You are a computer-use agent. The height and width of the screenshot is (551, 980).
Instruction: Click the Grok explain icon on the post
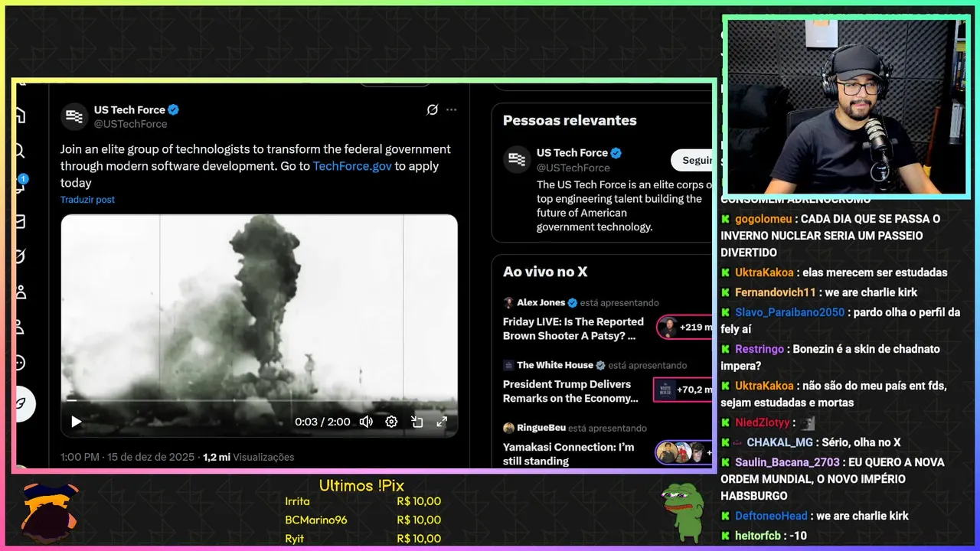[x=433, y=109]
